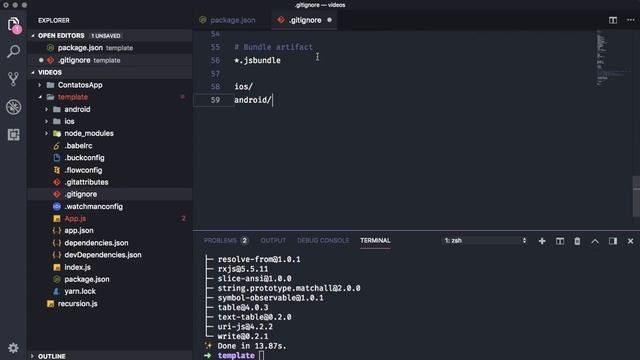Select the .gitignore editor tab
640x360 pixels.
(304, 20)
